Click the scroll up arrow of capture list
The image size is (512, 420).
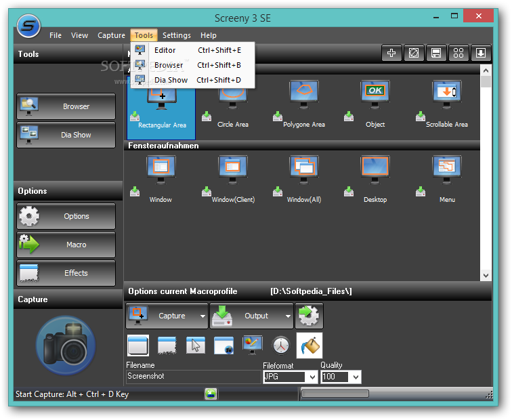486,70
